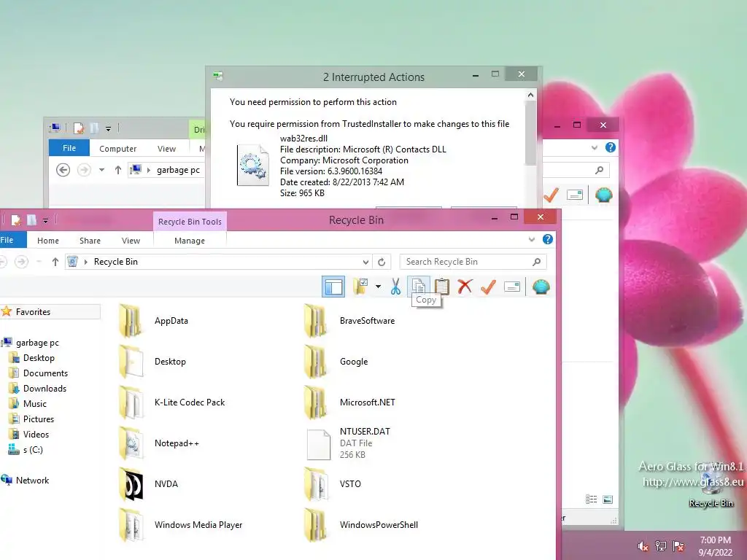This screenshot has height=560, width=747.
Task: Expand the breadcrumb arrow before Recycle Bin
Action: 86,262
